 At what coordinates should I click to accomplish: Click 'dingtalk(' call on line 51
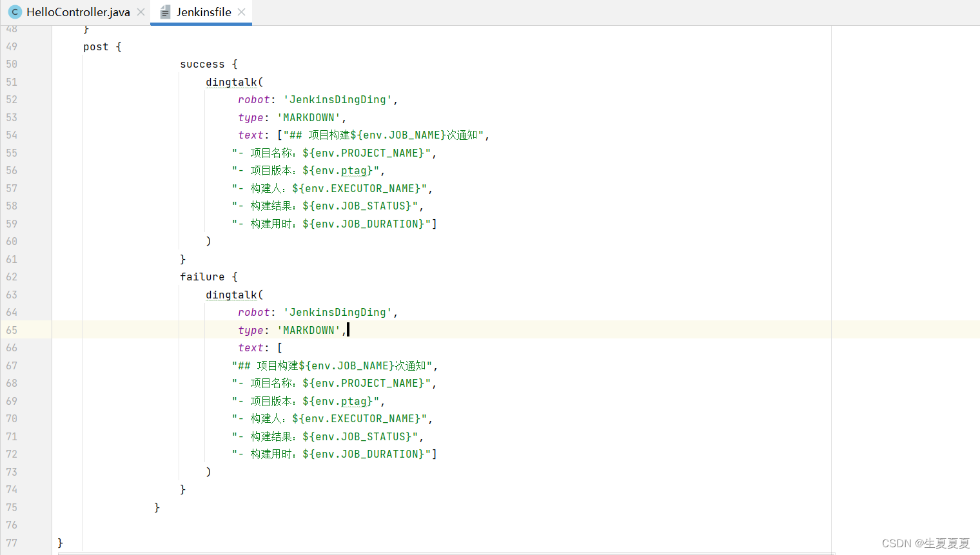pyautogui.click(x=235, y=82)
